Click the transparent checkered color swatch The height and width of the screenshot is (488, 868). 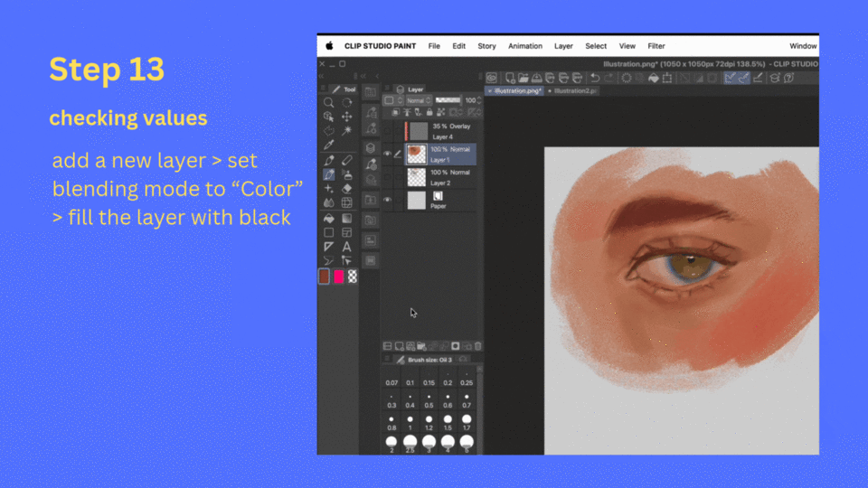coord(352,277)
